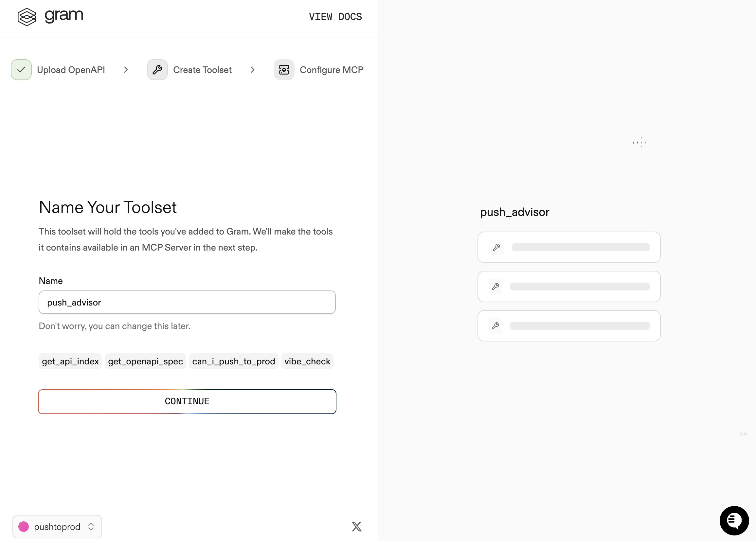Image resolution: width=756 pixels, height=541 pixels.
Task: Toggle the vibe_check tool tag
Action: [307, 361]
